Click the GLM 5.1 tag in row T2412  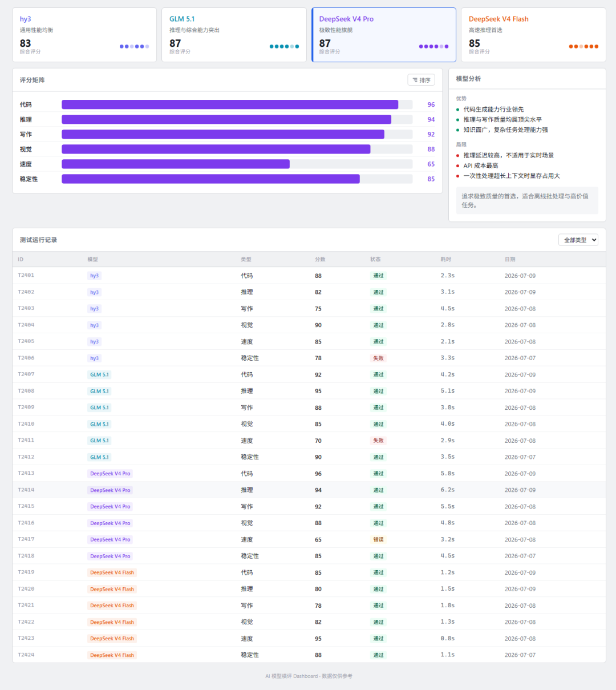pos(99,457)
